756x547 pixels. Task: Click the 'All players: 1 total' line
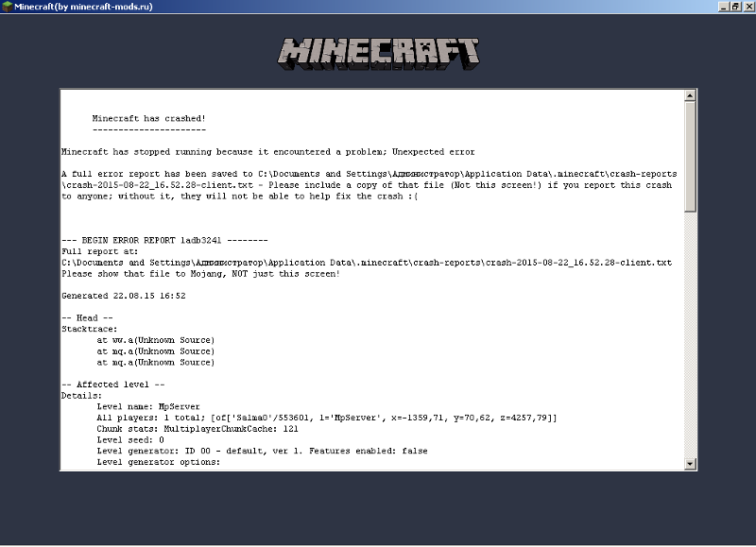(x=327, y=418)
